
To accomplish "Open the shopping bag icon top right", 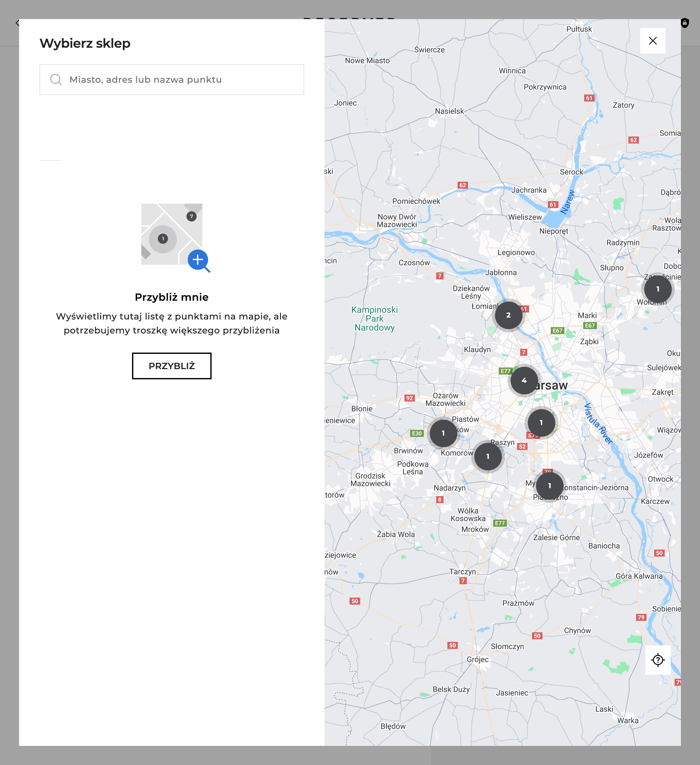I will coord(684,23).
